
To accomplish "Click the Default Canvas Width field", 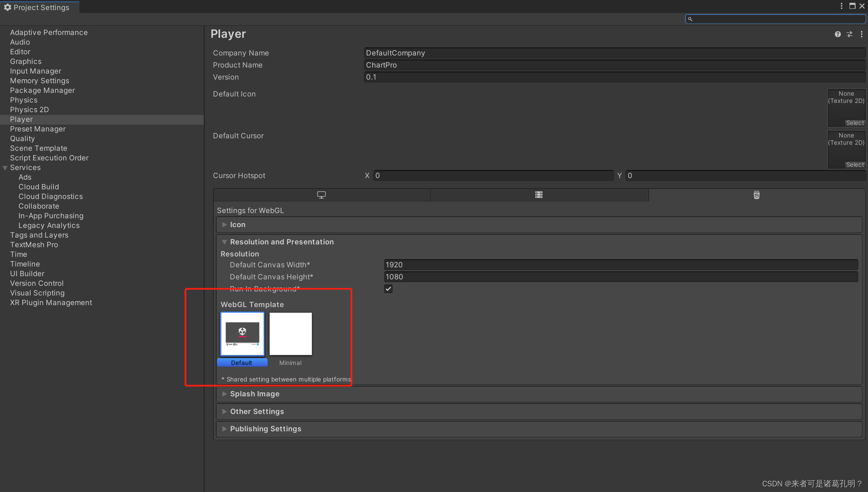I will coord(620,265).
